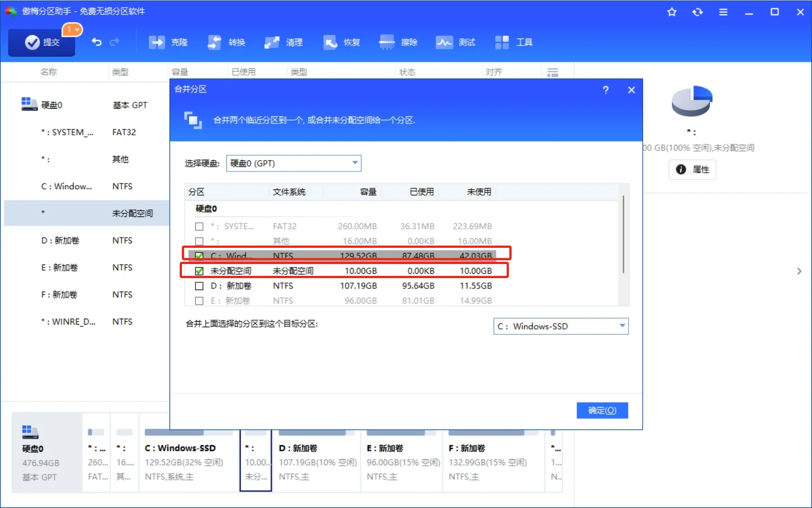The width and height of the screenshot is (812, 508).
Task: Click the redo arrow icon
Action: pos(114,42)
